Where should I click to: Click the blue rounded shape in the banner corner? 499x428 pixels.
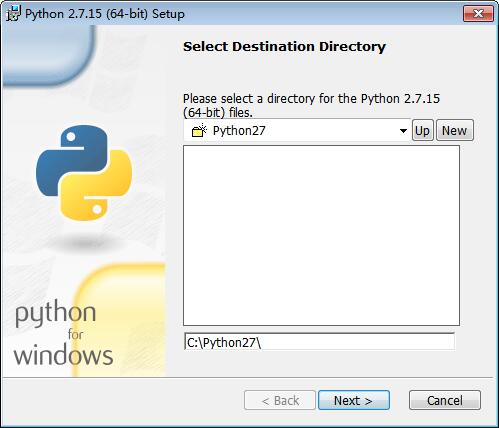49,56
